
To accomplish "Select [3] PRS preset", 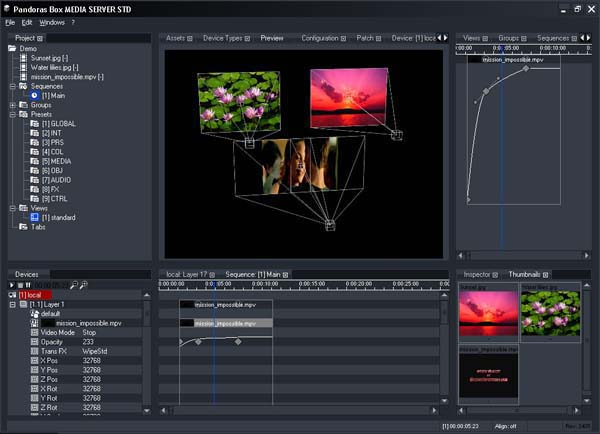I will click(x=53, y=142).
